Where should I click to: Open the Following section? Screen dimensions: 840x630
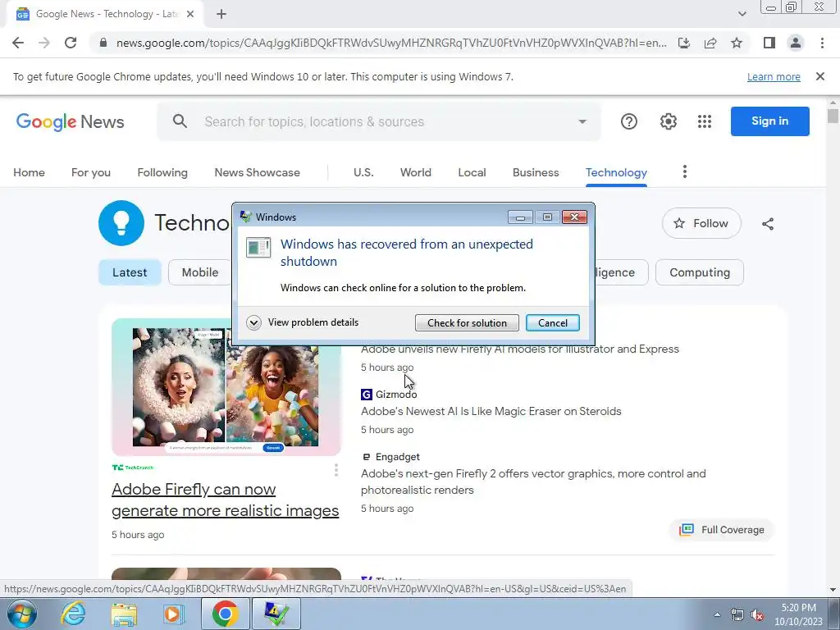(162, 172)
